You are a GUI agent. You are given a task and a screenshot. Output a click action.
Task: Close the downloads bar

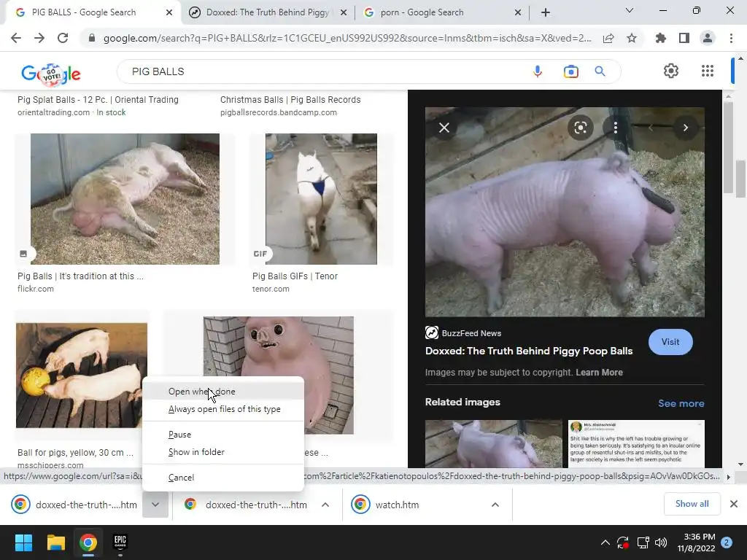point(734,504)
